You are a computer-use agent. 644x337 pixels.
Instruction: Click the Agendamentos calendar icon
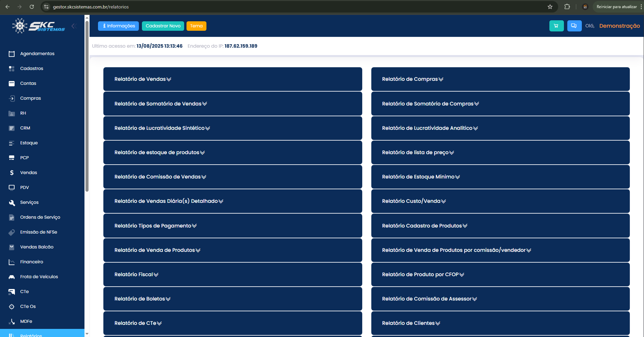12,54
